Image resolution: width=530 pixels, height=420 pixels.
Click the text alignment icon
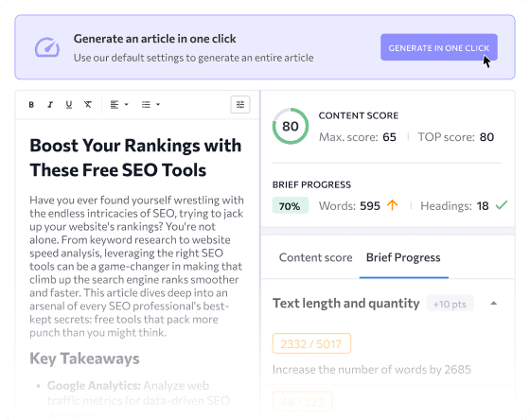coord(115,105)
